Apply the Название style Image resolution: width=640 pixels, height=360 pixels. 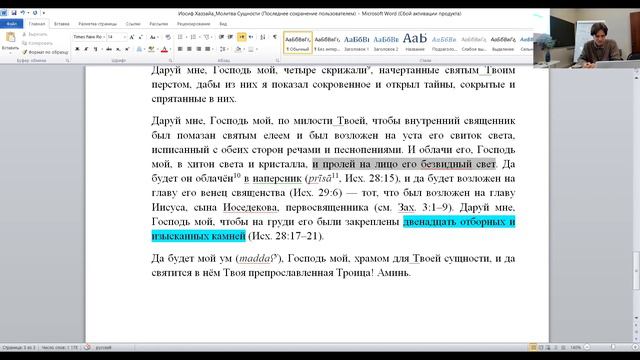point(415,42)
